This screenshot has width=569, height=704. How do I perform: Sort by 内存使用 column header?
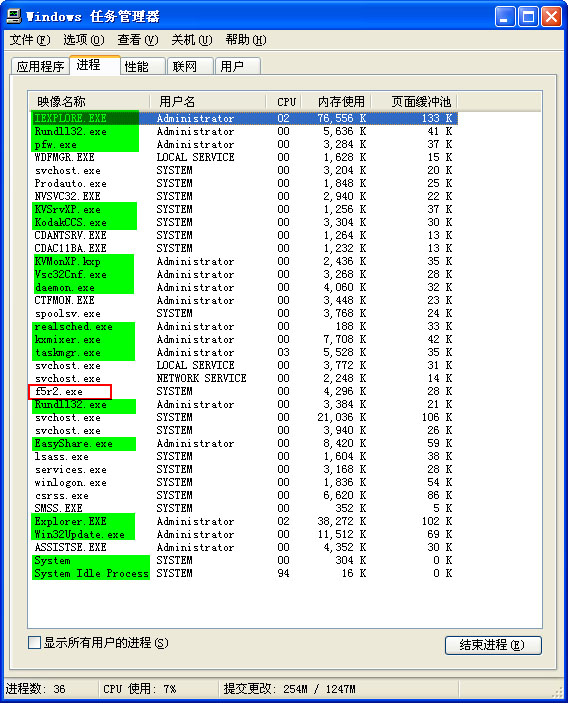pos(337,101)
